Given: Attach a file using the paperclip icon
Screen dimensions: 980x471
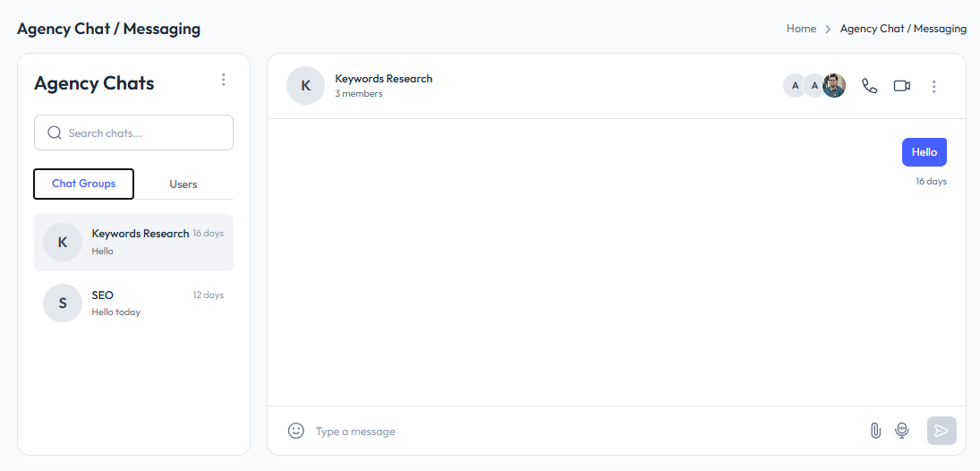Looking at the screenshot, I should pyautogui.click(x=875, y=431).
